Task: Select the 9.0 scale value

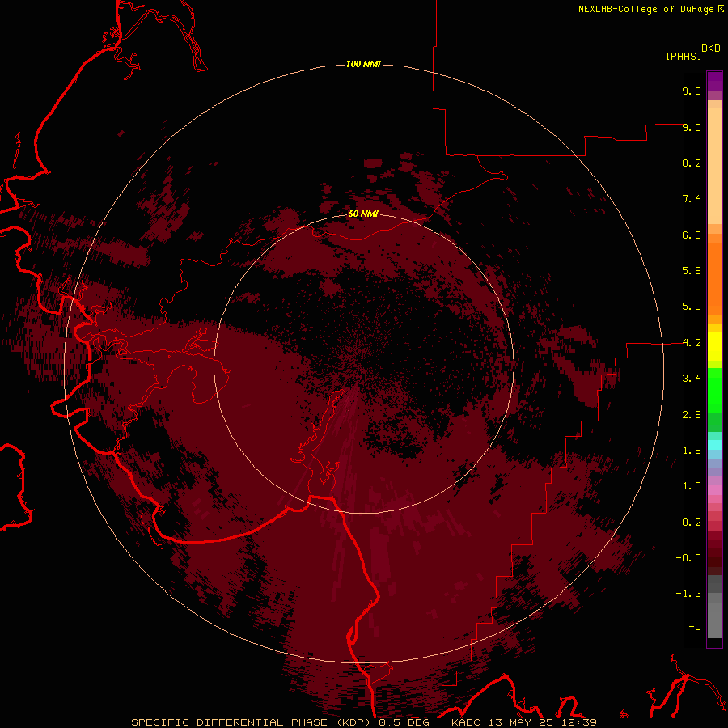Action: click(x=692, y=127)
